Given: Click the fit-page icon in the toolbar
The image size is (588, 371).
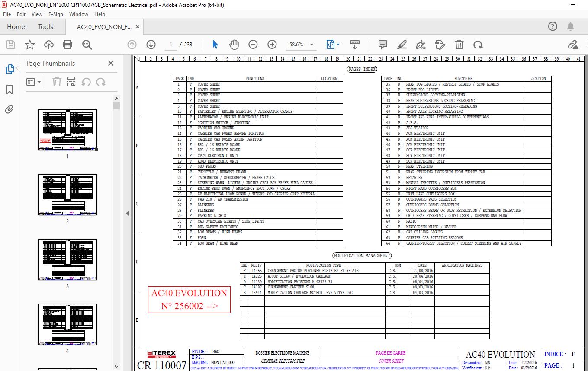Looking at the screenshot, I should 330,45.
